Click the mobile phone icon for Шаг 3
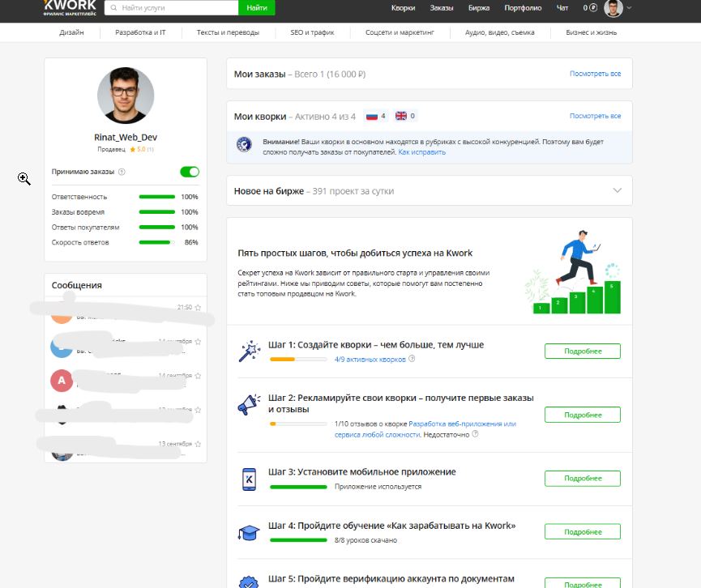The width and height of the screenshot is (701, 588). [x=250, y=479]
